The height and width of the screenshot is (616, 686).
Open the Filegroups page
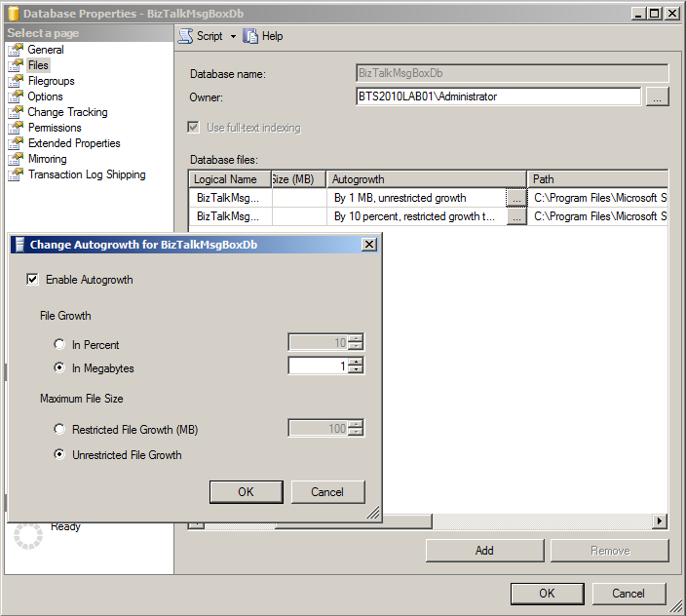click(x=51, y=81)
